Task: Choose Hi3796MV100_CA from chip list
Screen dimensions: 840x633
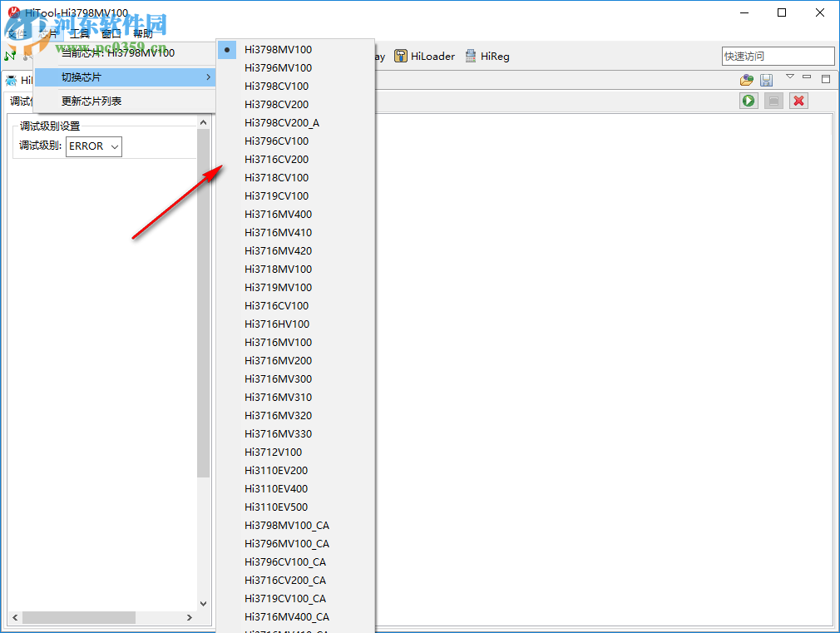Action: [295, 543]
